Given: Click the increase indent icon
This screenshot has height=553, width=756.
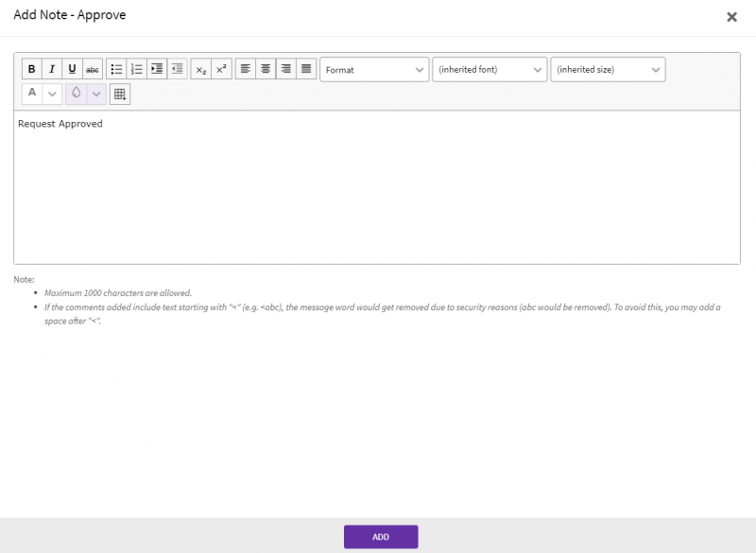Looking at the screenshot, I should point(157,68).
